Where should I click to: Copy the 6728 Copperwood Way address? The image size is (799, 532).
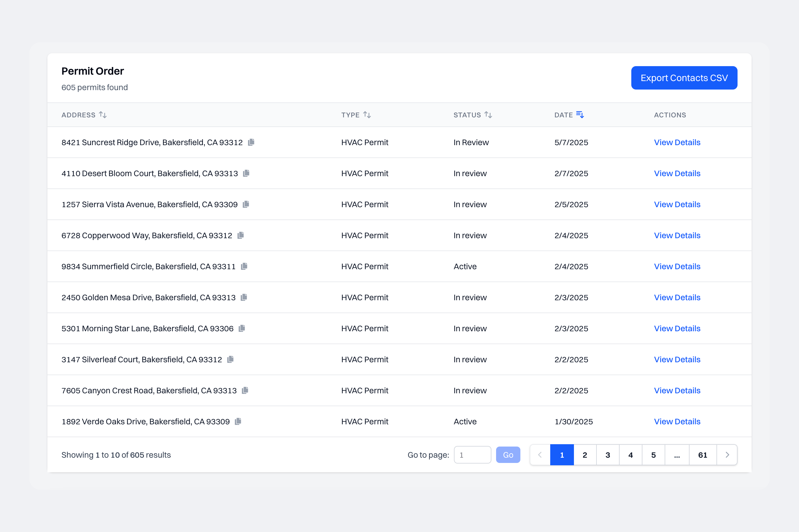tap(241, 235)
